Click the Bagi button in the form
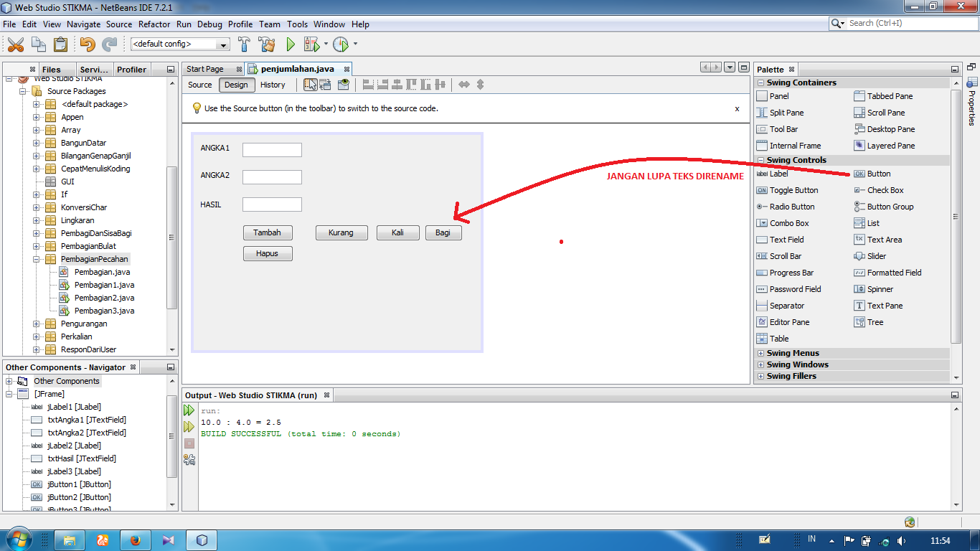The height and width of the screenshot is (551, 980). coord(443,232)
